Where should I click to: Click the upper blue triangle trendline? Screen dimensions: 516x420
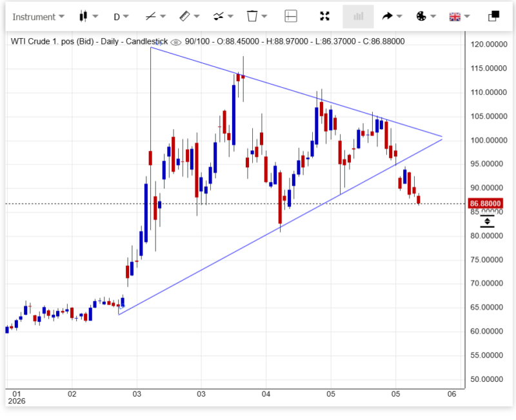296,92
